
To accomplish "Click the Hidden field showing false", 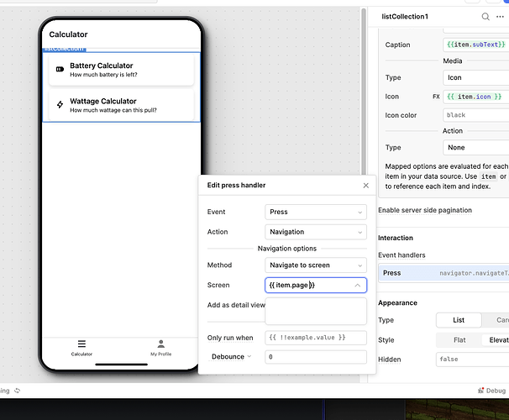I will click(472, 360).
